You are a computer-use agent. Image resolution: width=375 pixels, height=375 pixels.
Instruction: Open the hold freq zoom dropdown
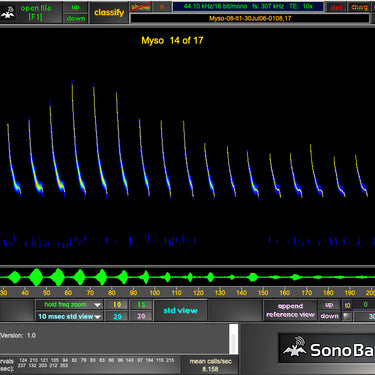coord(69,305)
